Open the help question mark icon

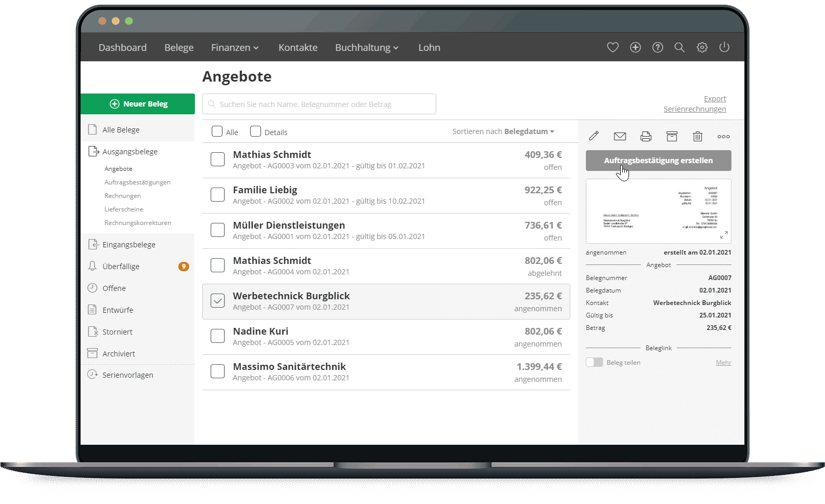(658, 47)
